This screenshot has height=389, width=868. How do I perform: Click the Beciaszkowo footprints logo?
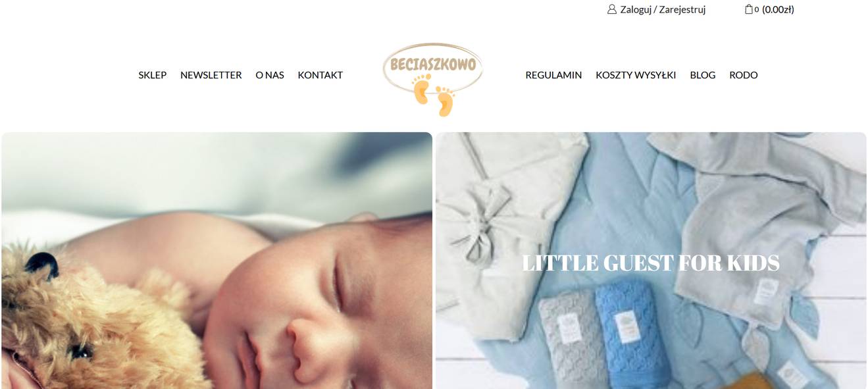coord(433,79)
